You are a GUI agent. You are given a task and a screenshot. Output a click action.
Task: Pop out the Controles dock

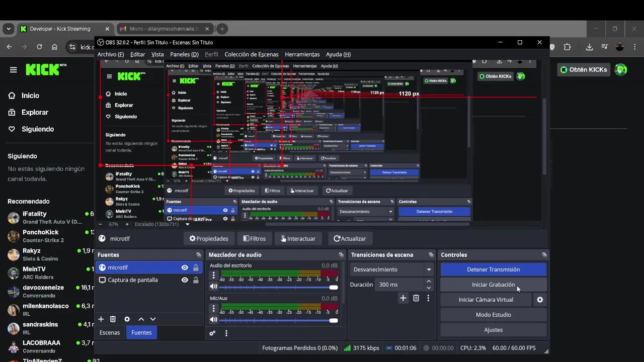[544, 255]
